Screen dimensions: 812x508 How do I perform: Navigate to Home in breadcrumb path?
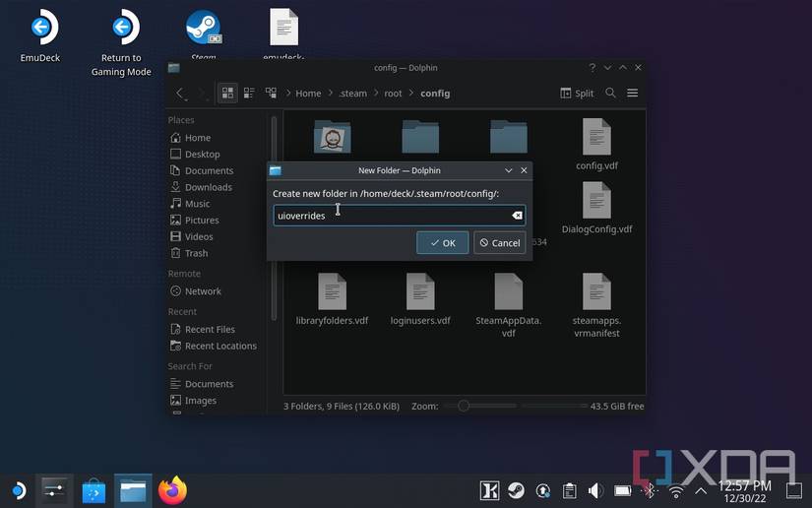coord(308,94)
